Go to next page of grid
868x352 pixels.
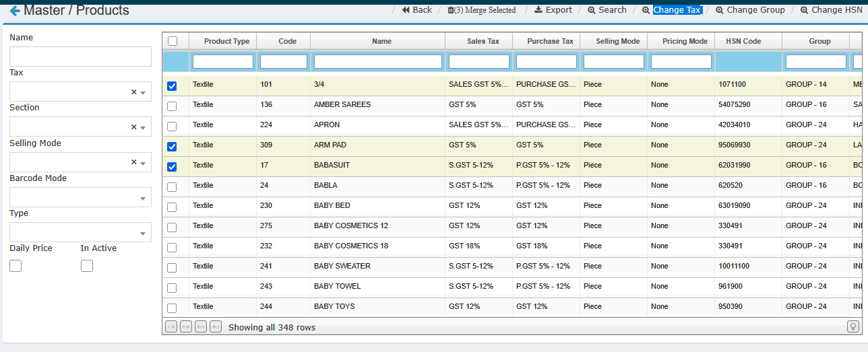pyautogui.click(x=201, y=327)
